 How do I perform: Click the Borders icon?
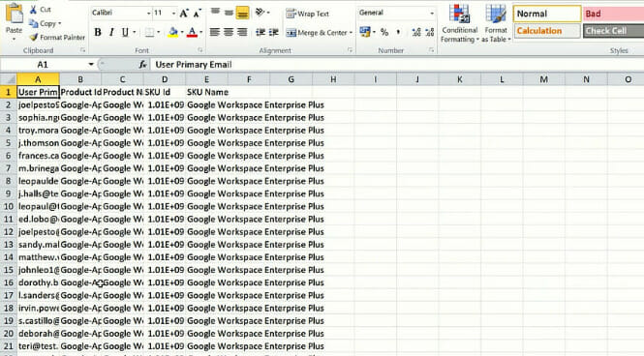pyautogui.click(x=149, y=32)
